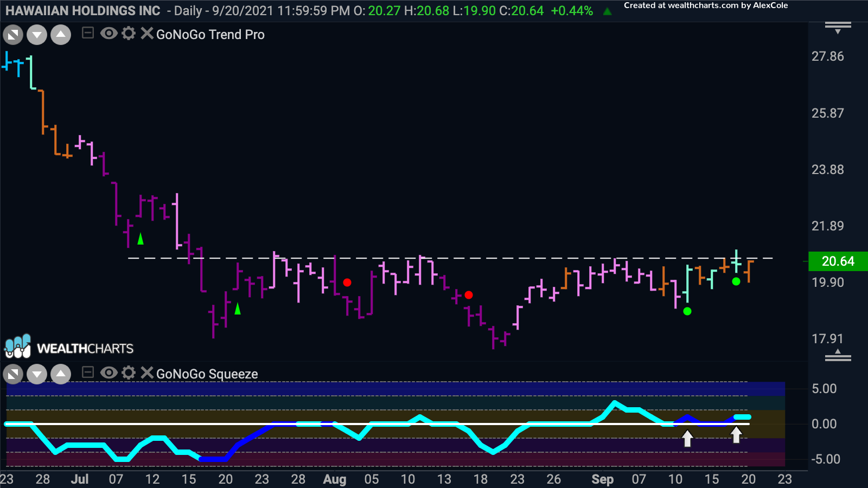
Task: Move GoNoGo Squeeze panel down
Action: tap(37, 374)
